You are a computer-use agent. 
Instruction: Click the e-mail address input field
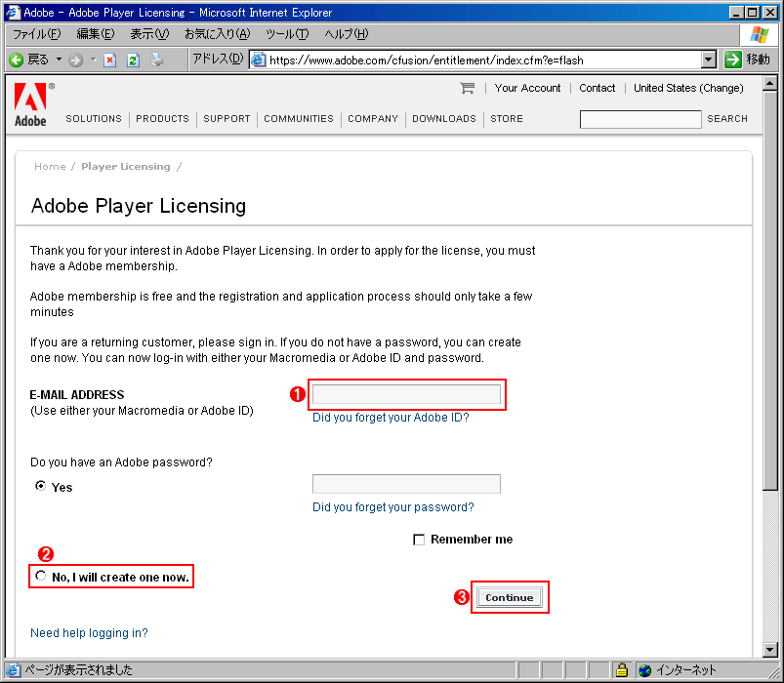406,394
